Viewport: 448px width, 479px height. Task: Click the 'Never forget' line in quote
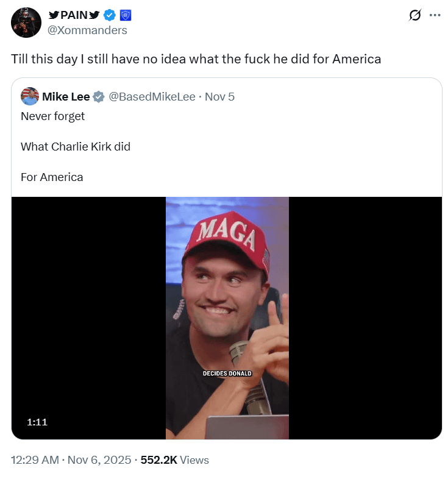click(x=52, y=116)
